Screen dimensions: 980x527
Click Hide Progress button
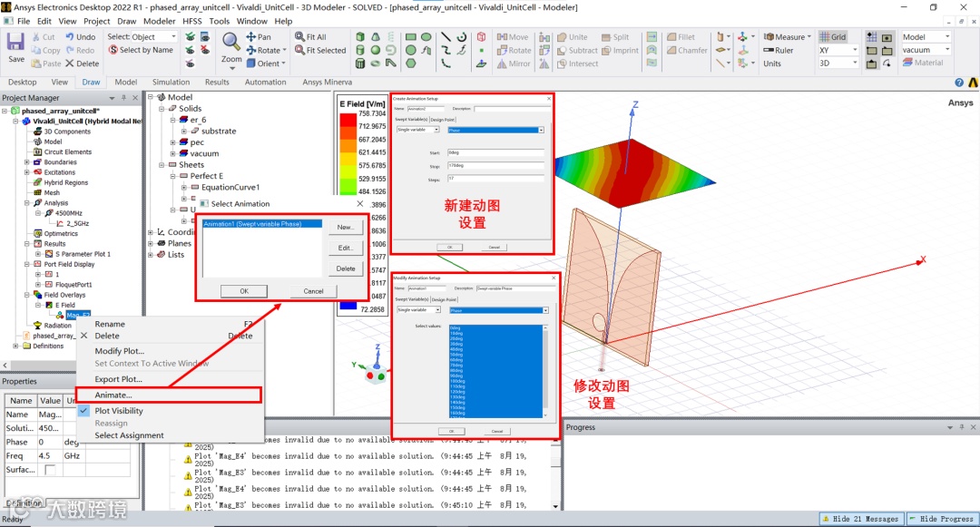coord(941,519)
